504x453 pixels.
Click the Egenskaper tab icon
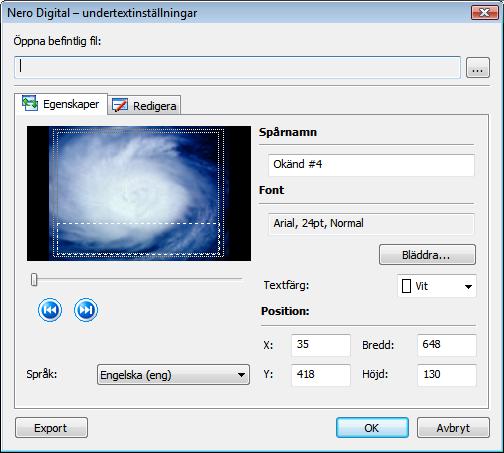point(30,103)
